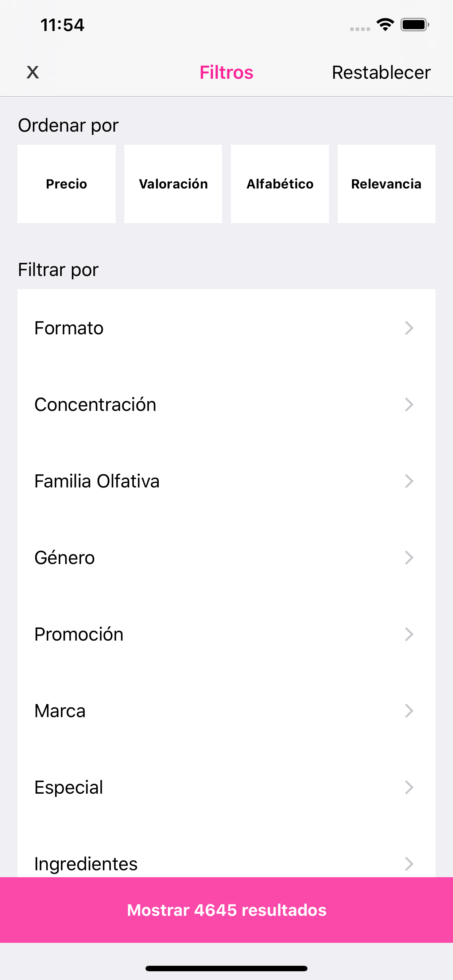The width and height of the screenshot is (453, 980).
Task: Tap Restablecer to reset the filters
Action: (381, 72)
